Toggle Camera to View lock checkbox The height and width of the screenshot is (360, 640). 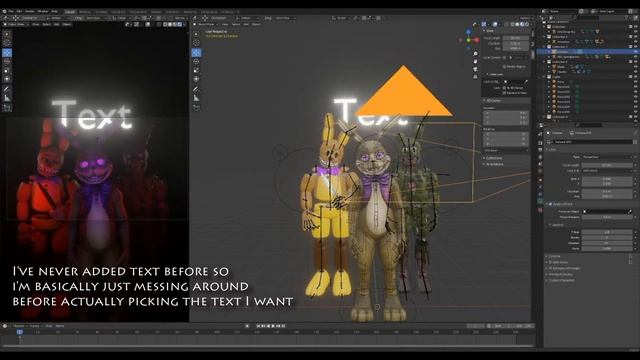click(x=504, y=93)
